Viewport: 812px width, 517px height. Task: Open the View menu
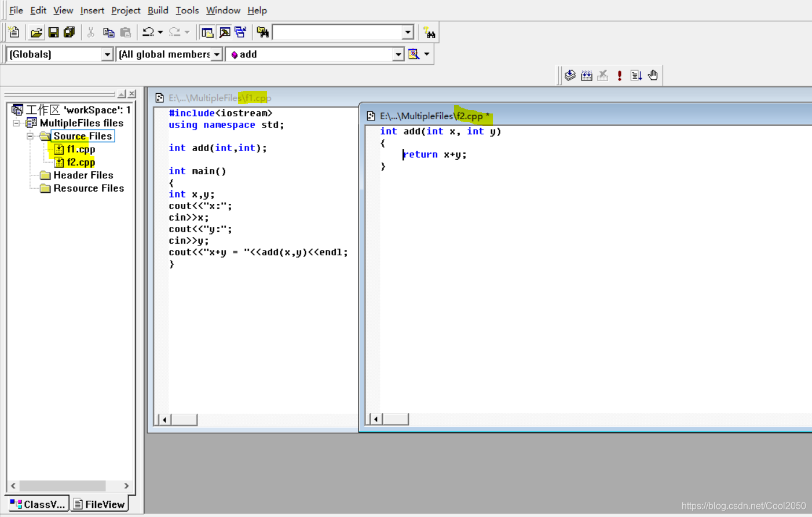click(x=63, y=10)
